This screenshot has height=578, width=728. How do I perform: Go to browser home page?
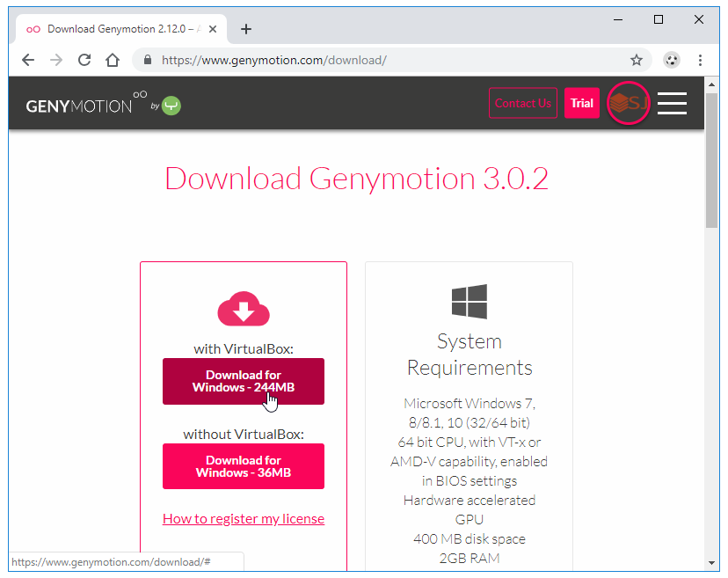tap(113, 60)
